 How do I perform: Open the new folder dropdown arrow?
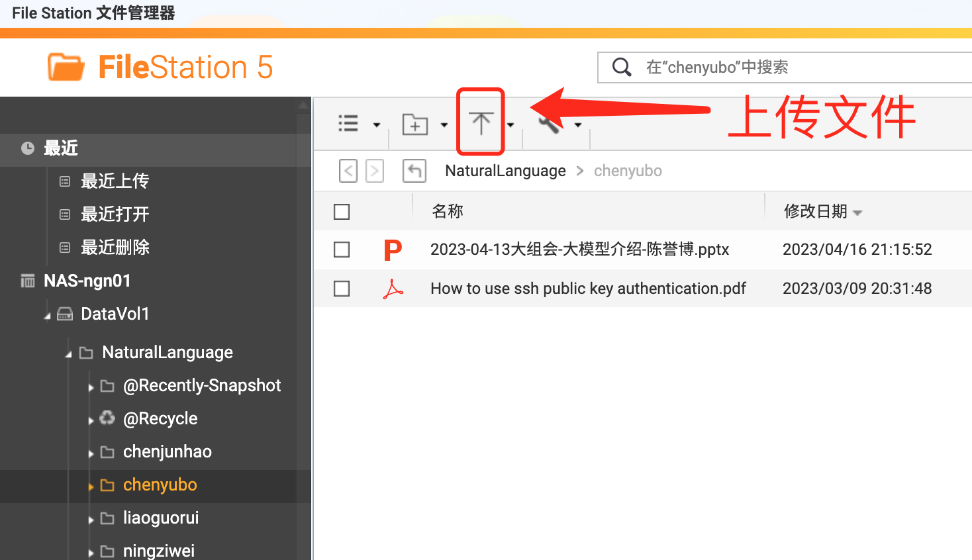click(x=444, y=124)
